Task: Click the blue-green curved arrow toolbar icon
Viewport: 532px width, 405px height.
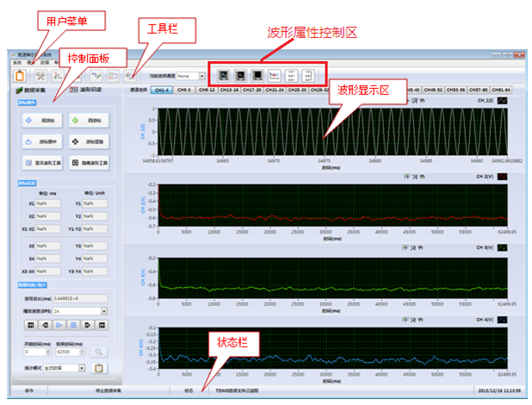Action: point(96,76)
